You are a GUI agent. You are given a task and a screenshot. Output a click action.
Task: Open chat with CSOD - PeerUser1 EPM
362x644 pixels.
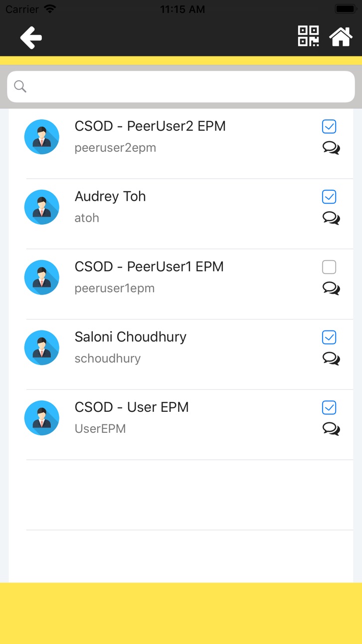(x=331, y=289)
